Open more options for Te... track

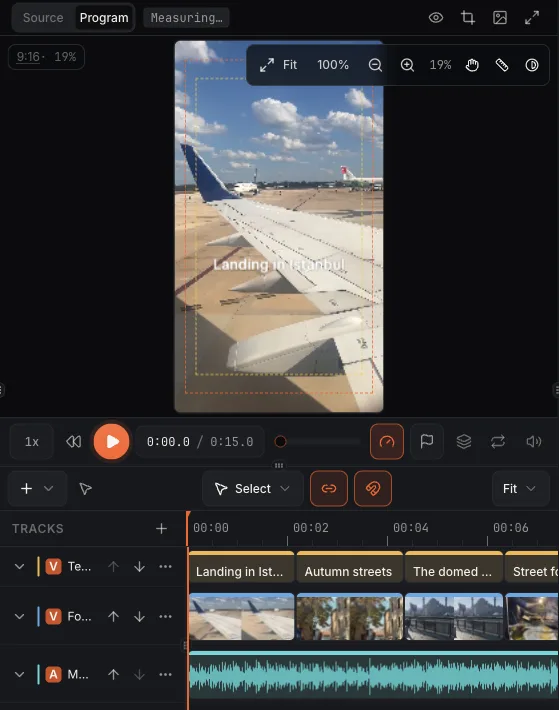166,566
